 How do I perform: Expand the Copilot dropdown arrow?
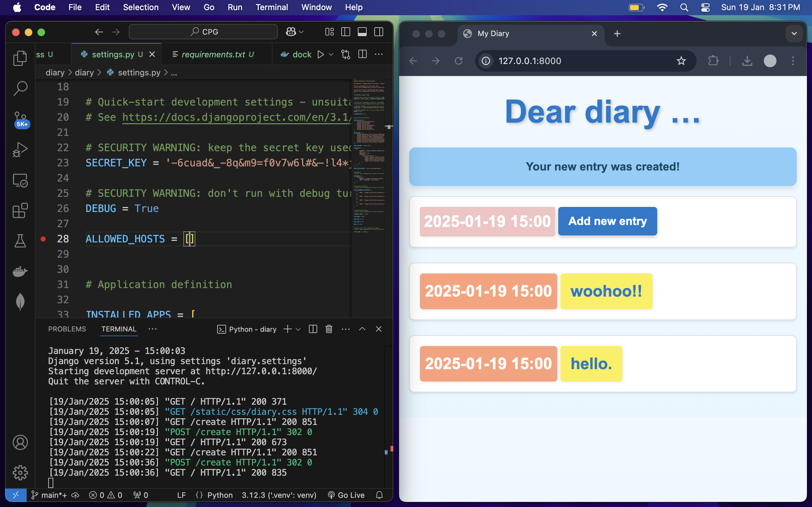click(x=301, y=32)
